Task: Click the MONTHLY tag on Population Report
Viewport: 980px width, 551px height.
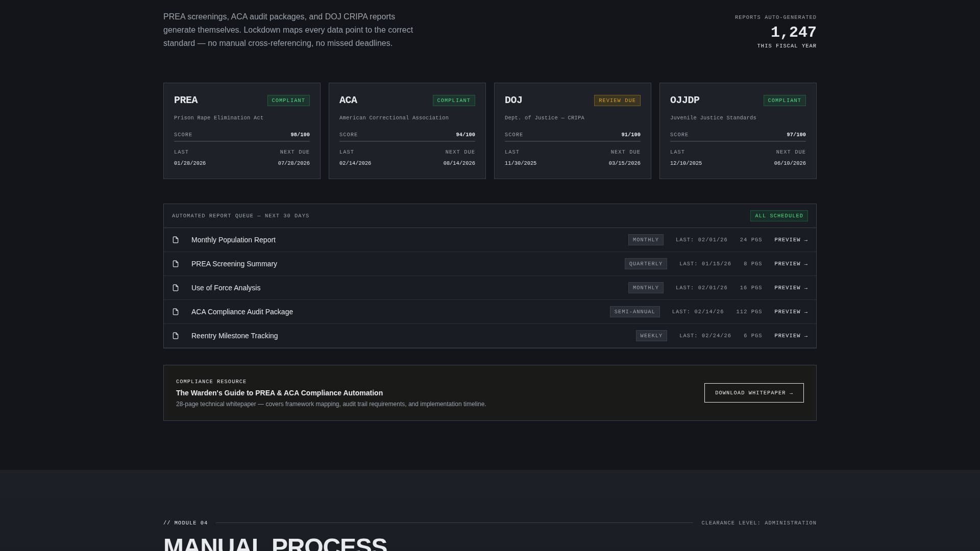Action: coord(646,240)
